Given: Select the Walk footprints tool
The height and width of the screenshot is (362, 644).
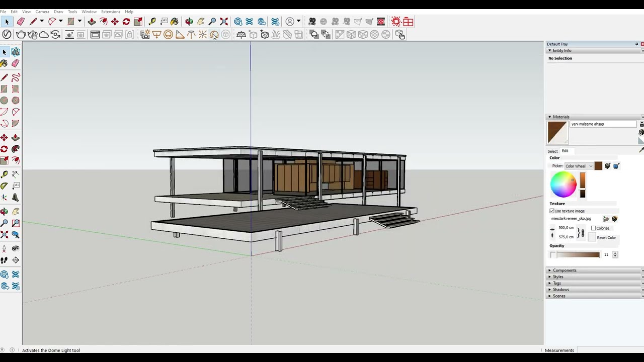Looking at the screenshot, I should (5, 260).
